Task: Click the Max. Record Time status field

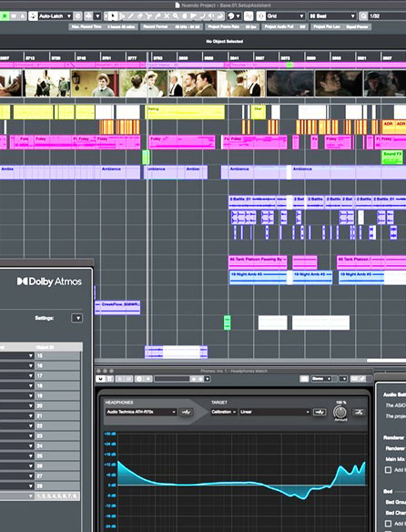Action: 103,26
